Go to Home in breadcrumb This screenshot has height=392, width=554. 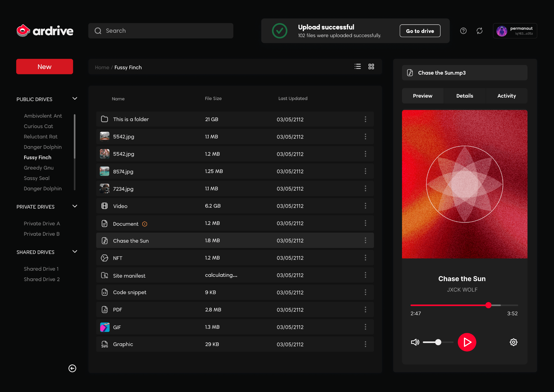tap(102, 67)
